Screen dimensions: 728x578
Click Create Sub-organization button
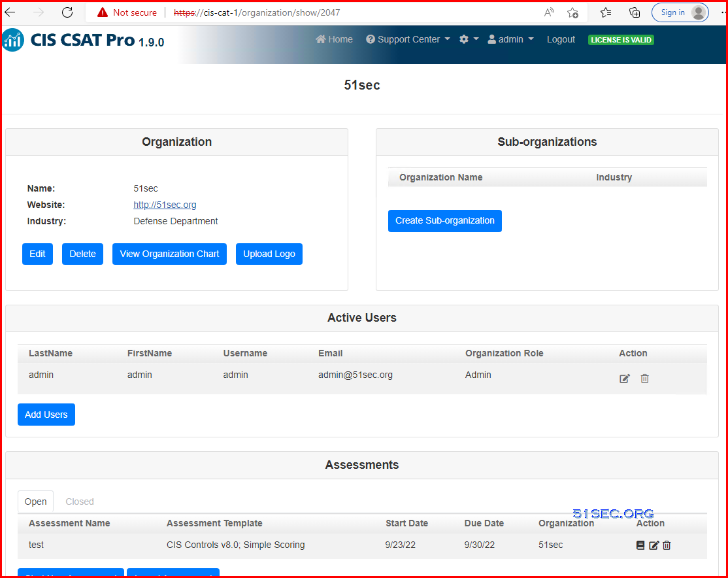[x=445, y=221]
